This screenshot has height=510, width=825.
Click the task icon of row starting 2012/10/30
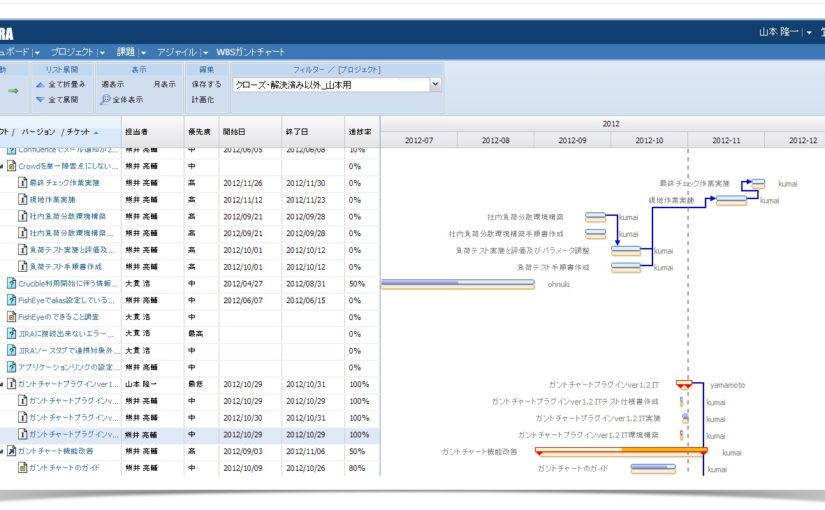pyautogui.click(x=23, y=417)
